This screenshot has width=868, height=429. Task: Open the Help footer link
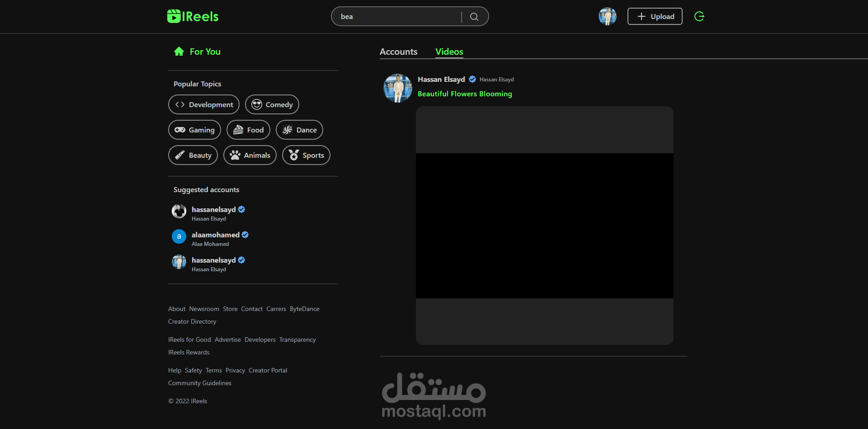[x=175, y=370]
